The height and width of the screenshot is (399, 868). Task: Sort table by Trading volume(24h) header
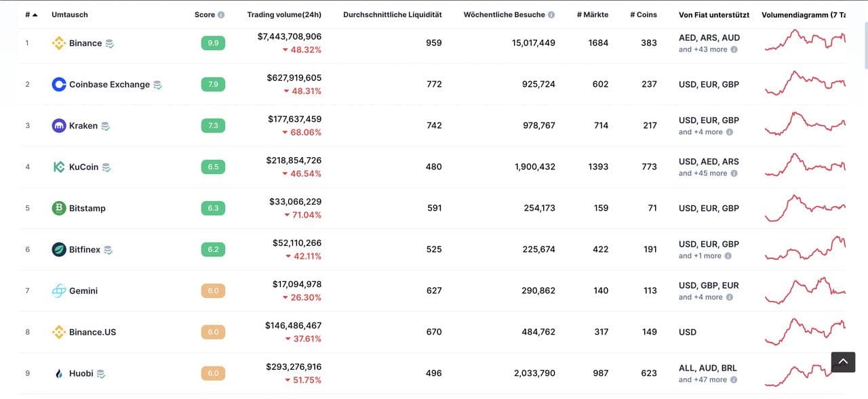pyautogui.click(x=284, y=15)
